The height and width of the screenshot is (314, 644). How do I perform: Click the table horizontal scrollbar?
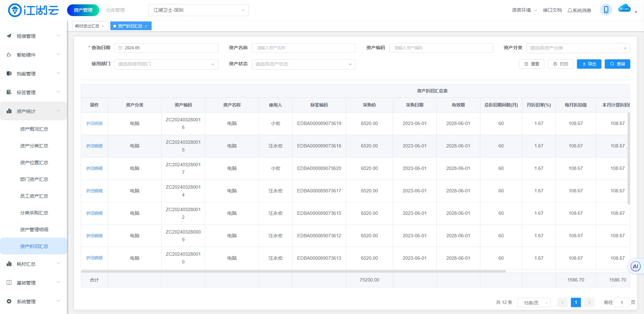(293, 271)
